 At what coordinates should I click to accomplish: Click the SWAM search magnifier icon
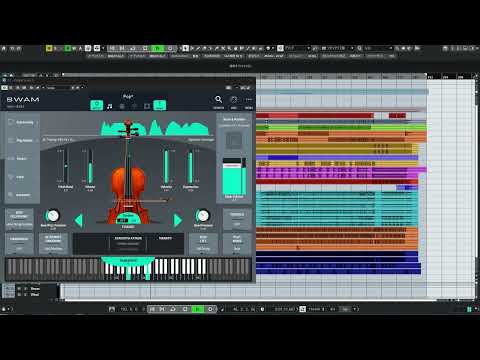218,99
